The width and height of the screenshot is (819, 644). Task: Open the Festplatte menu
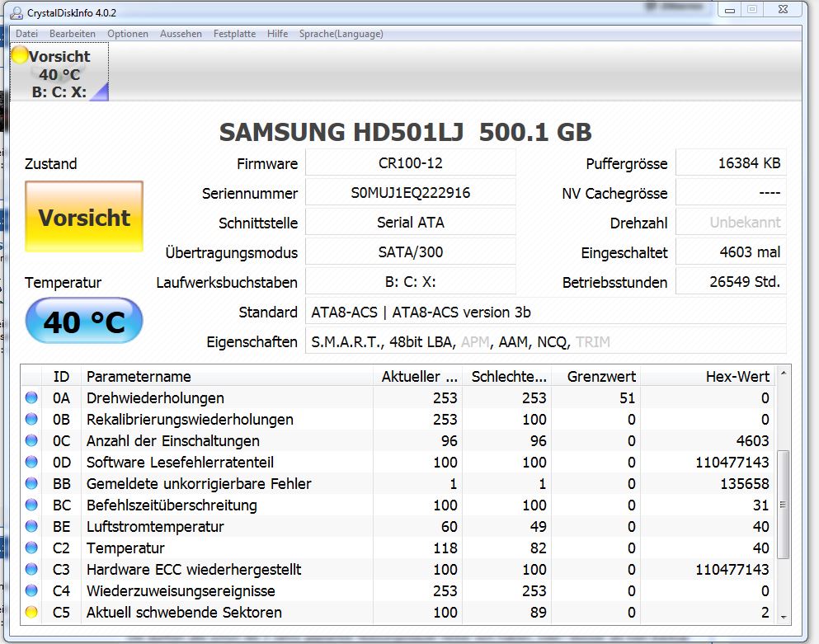[234, 34]
